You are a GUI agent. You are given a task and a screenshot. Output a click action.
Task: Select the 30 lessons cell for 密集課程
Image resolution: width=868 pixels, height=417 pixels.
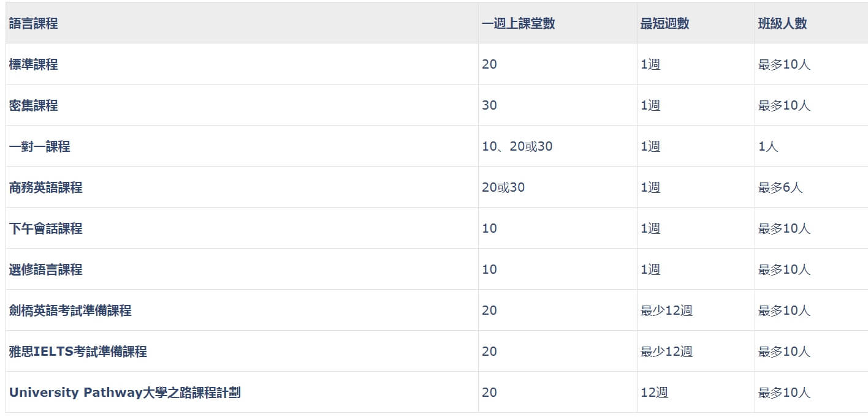pos(489,105)
